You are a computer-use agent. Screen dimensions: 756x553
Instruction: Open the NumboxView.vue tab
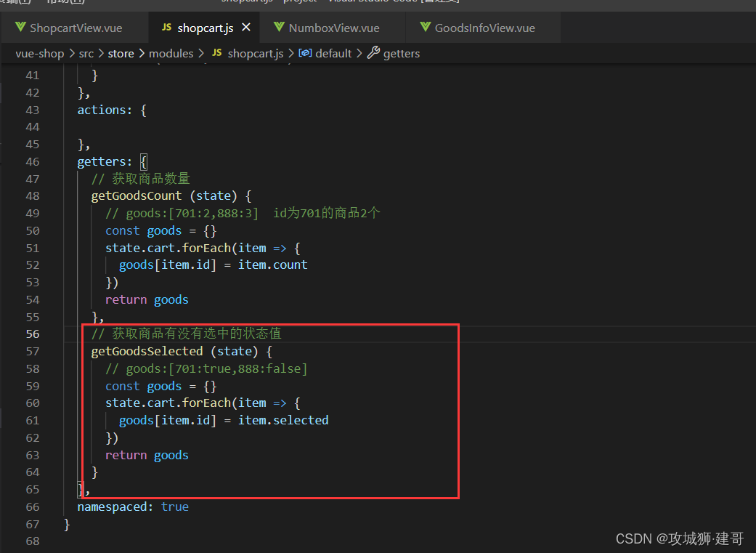(333, 28)
